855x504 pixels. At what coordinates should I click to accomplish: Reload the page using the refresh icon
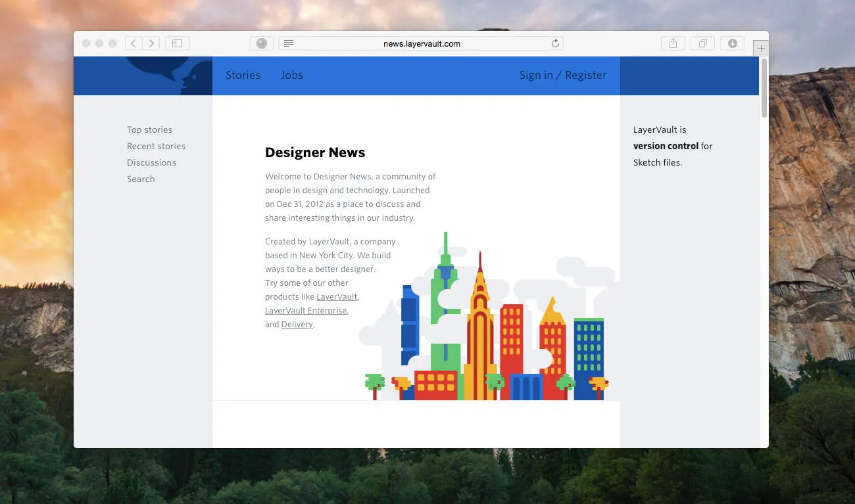[x=554, y=43]
